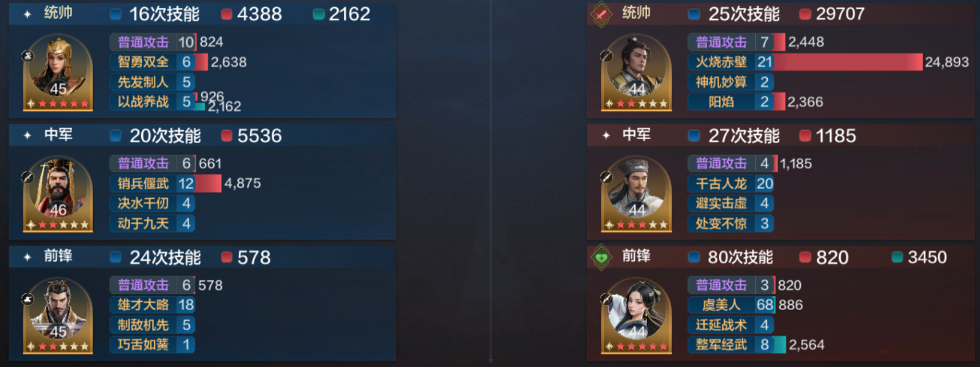Select the 雄才大略 skill label
Image resolution: width=980 pixels, height=367 pixels.
143,305
